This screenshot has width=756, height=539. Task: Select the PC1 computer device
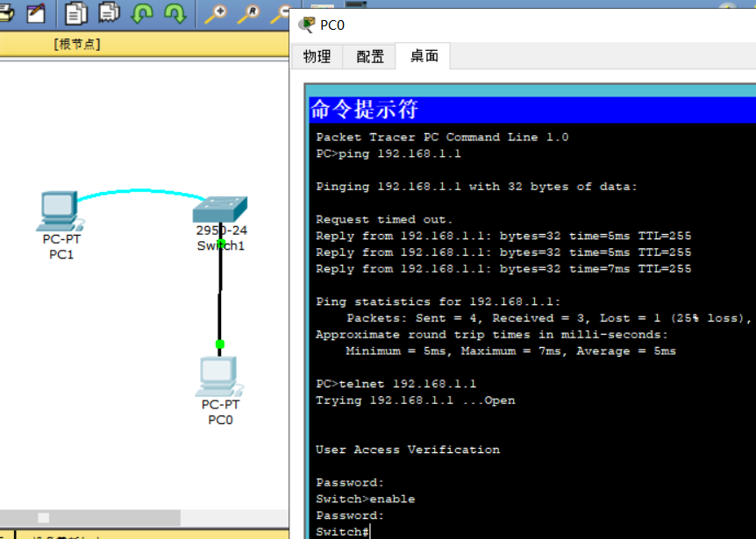coord(61,211)
